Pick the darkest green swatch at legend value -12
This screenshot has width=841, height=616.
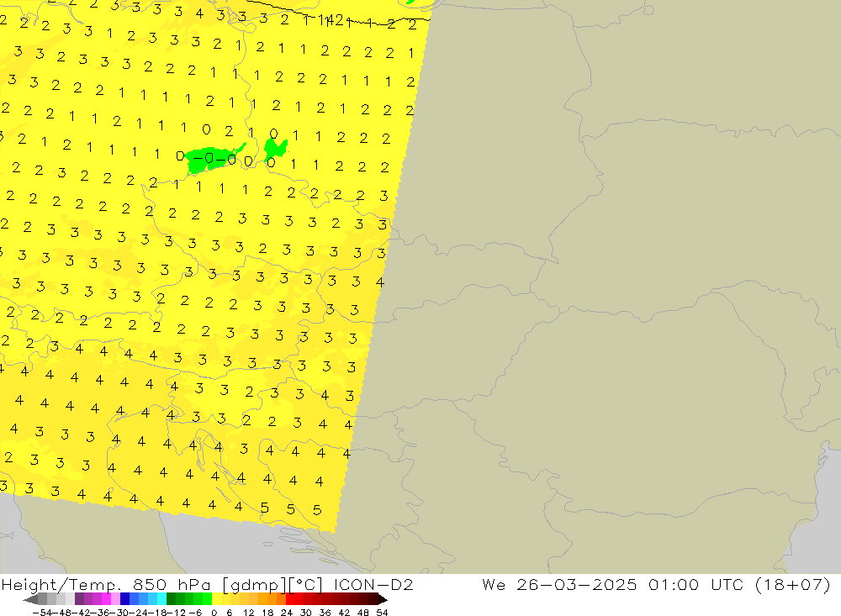pos(171,599)
